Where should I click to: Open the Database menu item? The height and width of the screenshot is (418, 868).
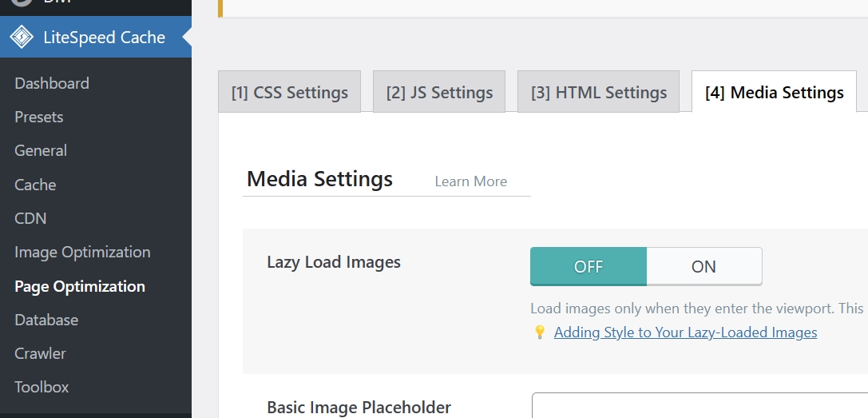coord(46,320)
